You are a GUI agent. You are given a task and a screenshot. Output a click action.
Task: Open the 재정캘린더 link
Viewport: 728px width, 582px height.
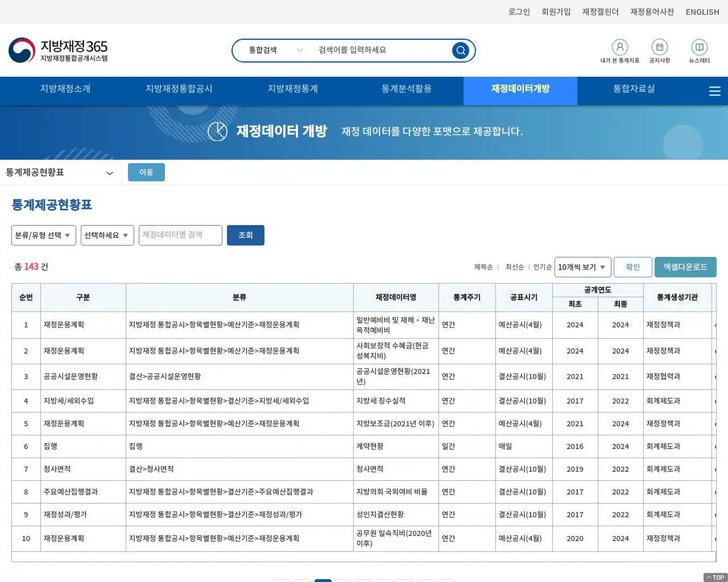pyautogui.click(x=601, y=12)
